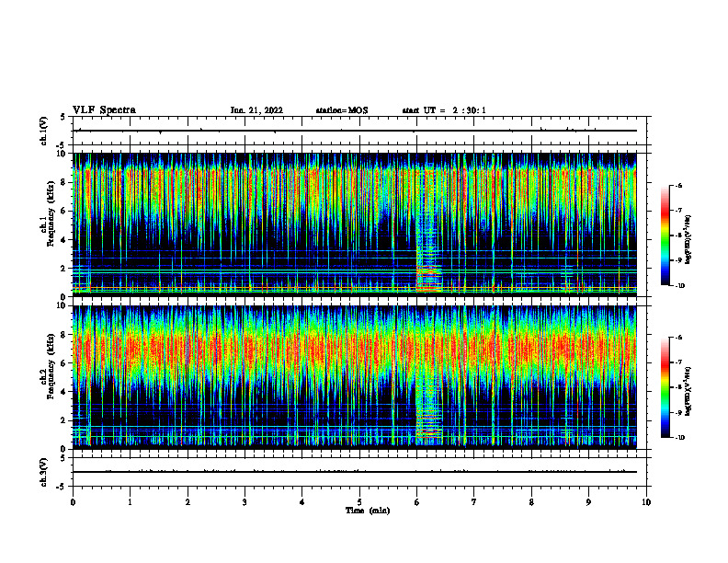Click time axis tick label '0'
728x563 pixels.
point(73,502)
